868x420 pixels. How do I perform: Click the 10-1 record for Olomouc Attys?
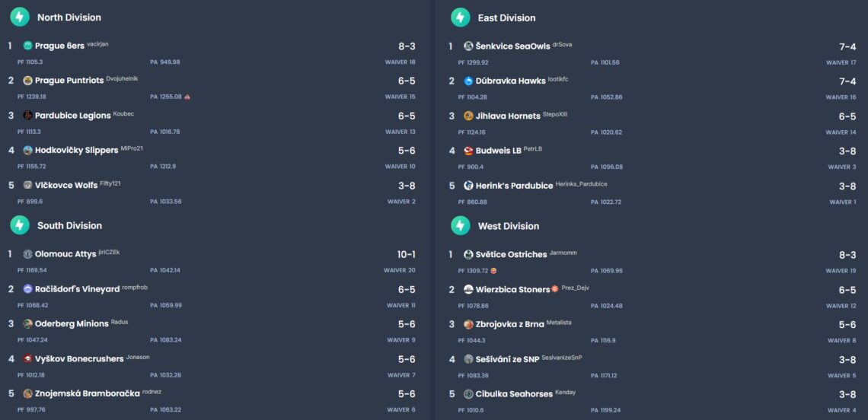(x=406, y=254)
